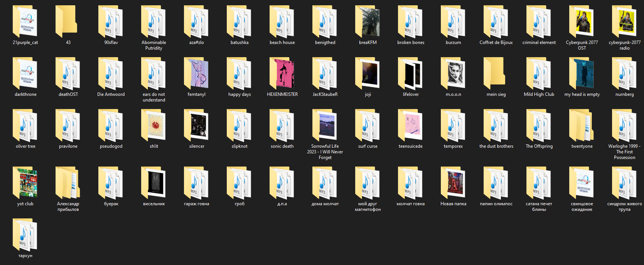644x265 pixels.
Task: Select the Cyberpunk 2077 OST folder
Action: point(582,21)
